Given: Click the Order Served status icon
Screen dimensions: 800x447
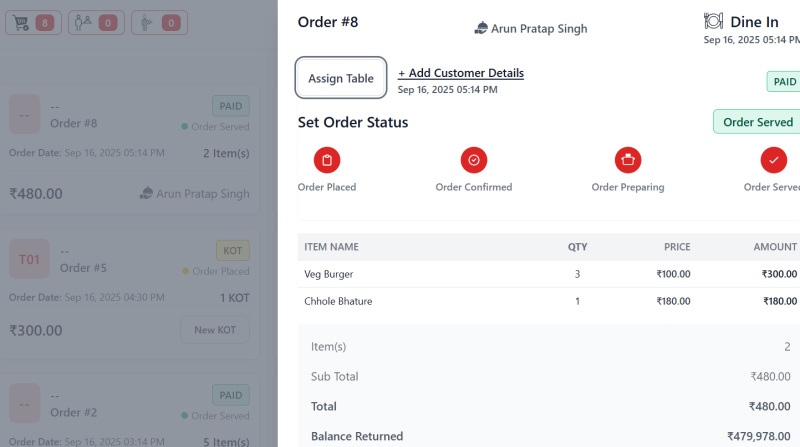Looking at the screenshot, I should (x=773, y=160).
